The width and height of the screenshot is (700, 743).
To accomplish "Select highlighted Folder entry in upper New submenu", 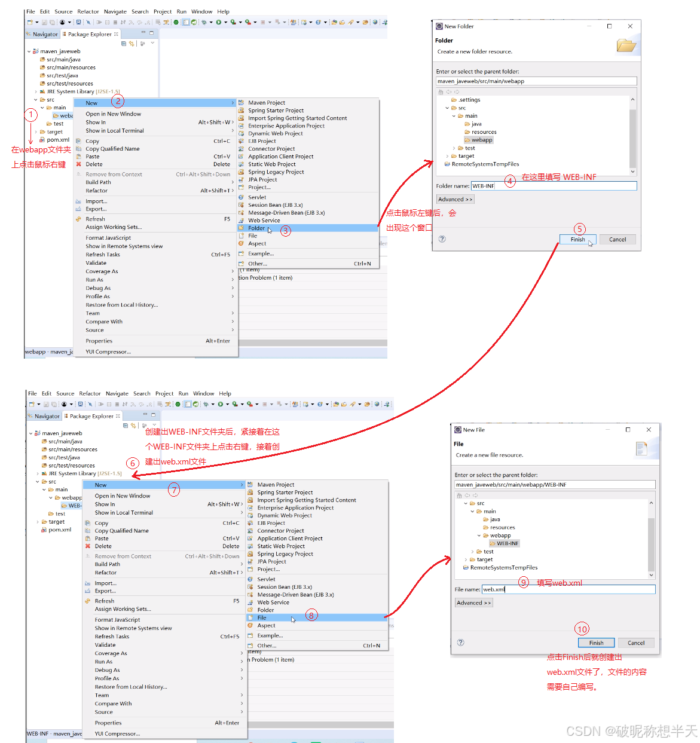I will 307,228.
